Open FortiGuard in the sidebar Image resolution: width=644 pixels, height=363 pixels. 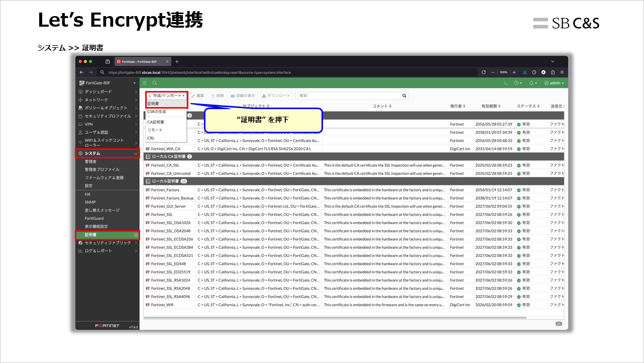[x=108, y=218]
